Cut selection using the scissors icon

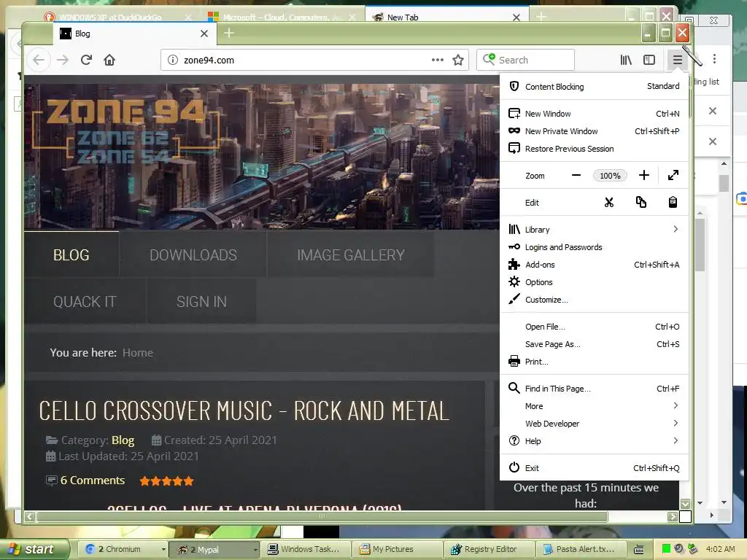click(609, 203)
